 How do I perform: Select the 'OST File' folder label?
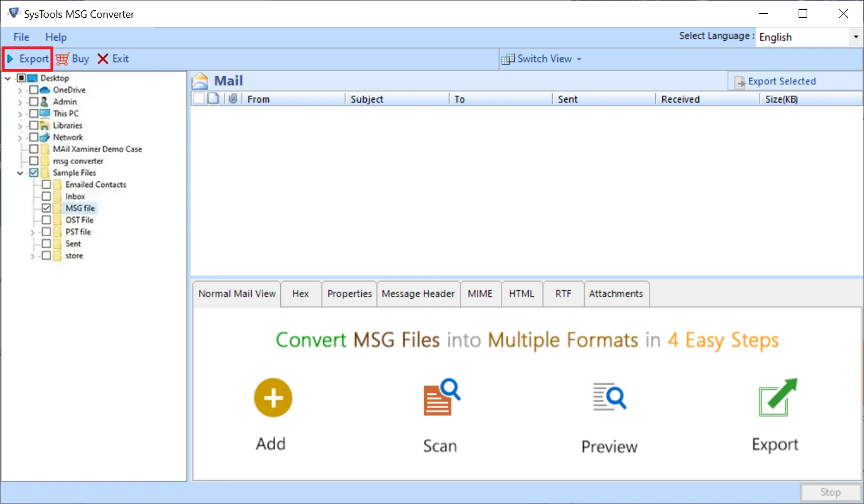(x=80, y=220)
